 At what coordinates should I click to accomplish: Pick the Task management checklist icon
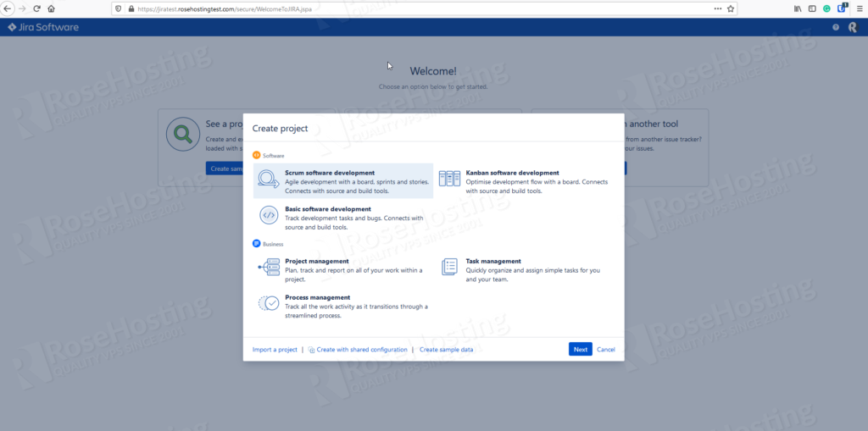point(449,268)
